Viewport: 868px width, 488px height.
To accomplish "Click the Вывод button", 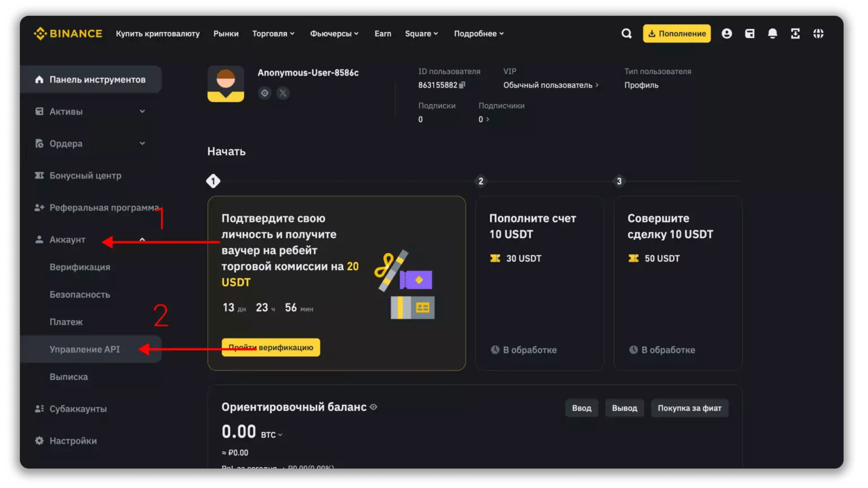I will (624, 408).
